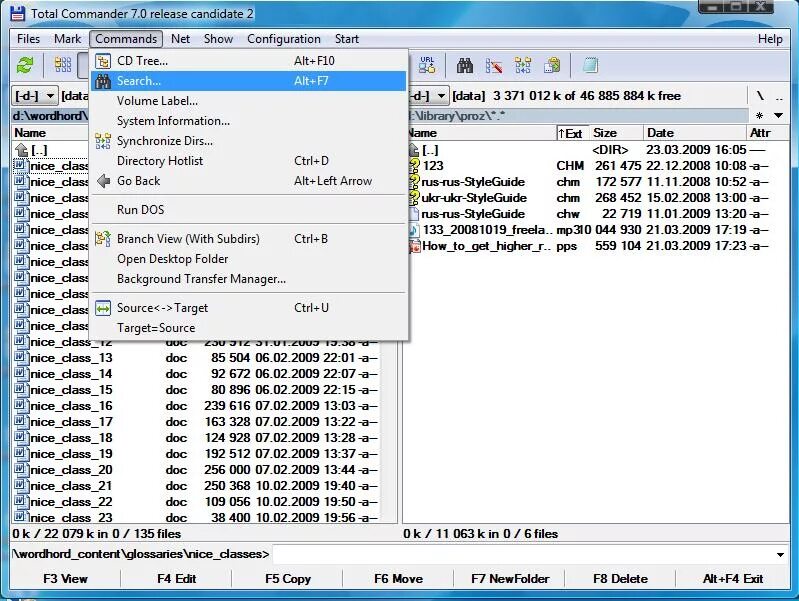Click the binoculars icon beside Search
Screen dimensions: 799x601
click(103, 81)
